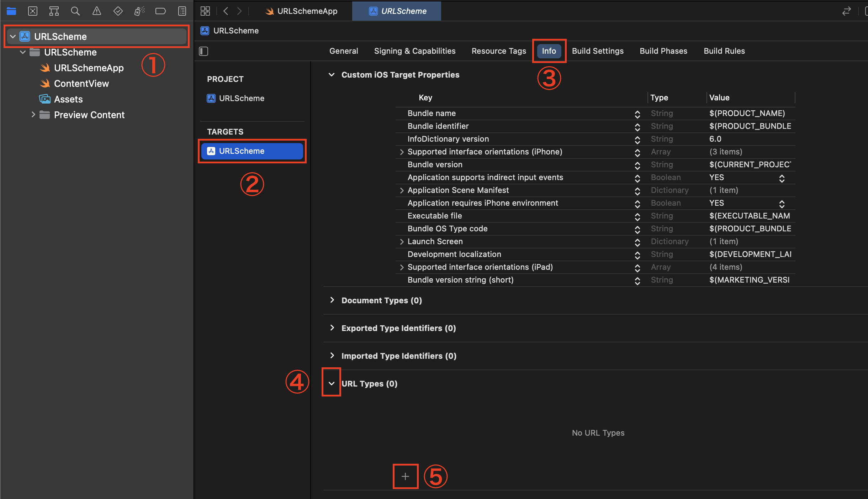The height and width of the screenshot is (499, 868).
Task: Go back with the left arrow
Action: pos(226,11)
